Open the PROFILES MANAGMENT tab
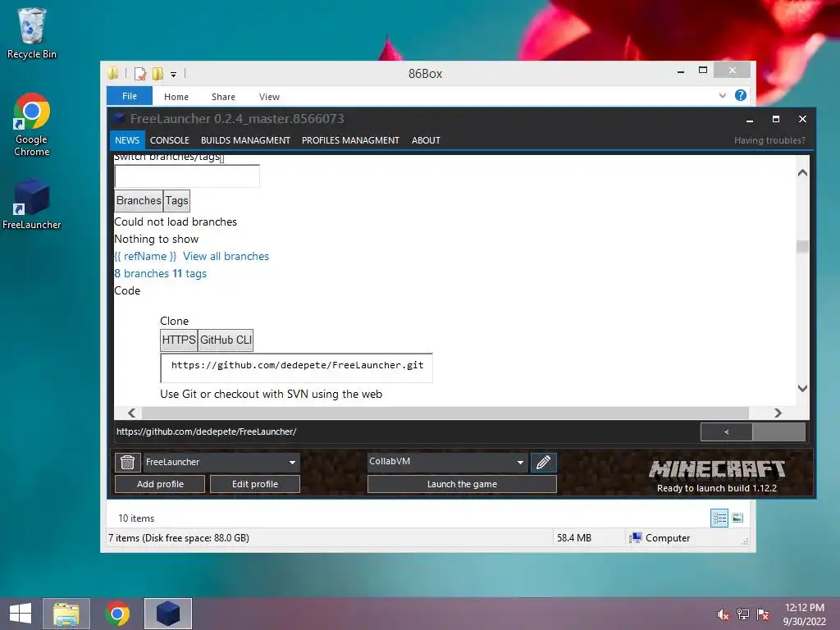Image resolution: width=840 pixels, height=630 pixels. click(350, 139)
